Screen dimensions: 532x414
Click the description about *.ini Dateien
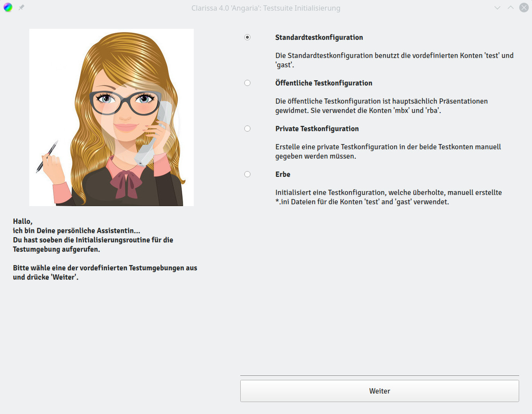tap(389, 197)
